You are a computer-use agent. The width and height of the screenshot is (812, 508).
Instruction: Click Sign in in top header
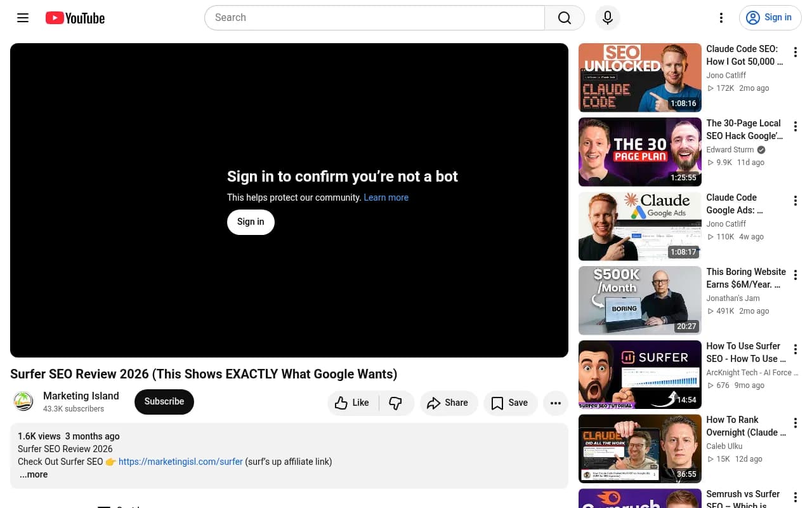[770, 18]
